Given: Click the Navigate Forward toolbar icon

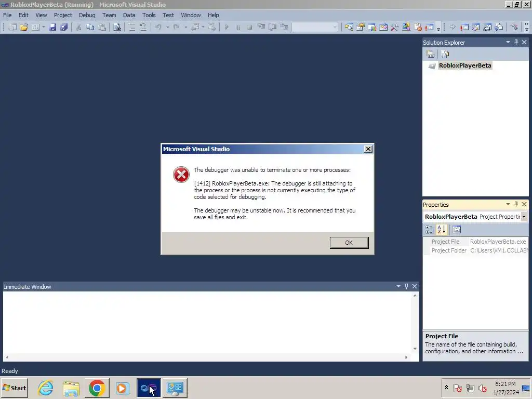Looking at the screenshot, I should (x=212, y=27).
